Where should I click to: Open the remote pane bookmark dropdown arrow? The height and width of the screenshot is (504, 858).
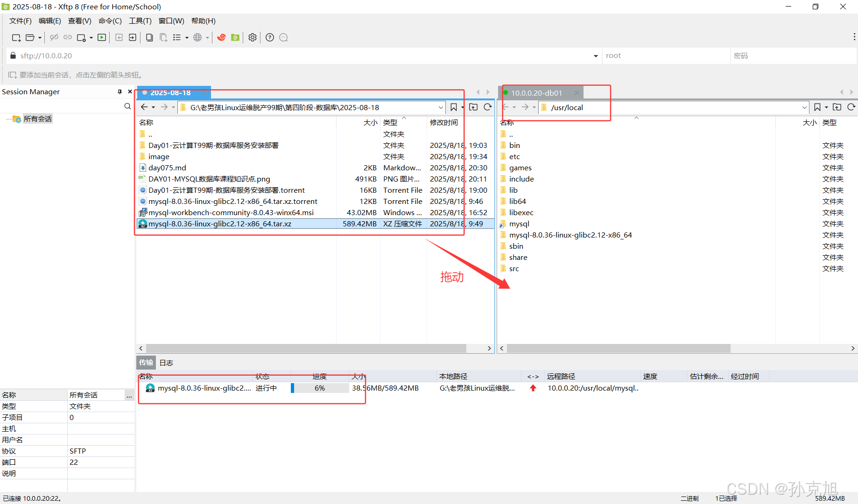click(x=826, y=107)
